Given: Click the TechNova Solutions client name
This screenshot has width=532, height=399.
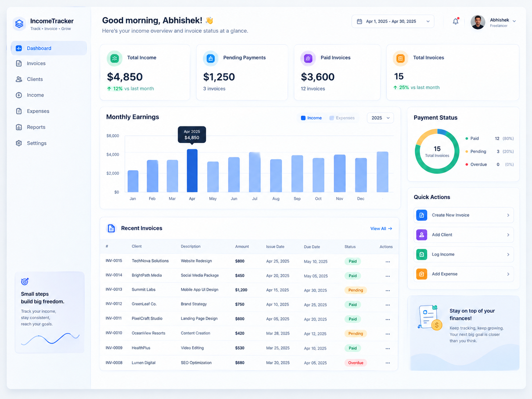Looking at the screenshot, I should click(x=150, y=261).
